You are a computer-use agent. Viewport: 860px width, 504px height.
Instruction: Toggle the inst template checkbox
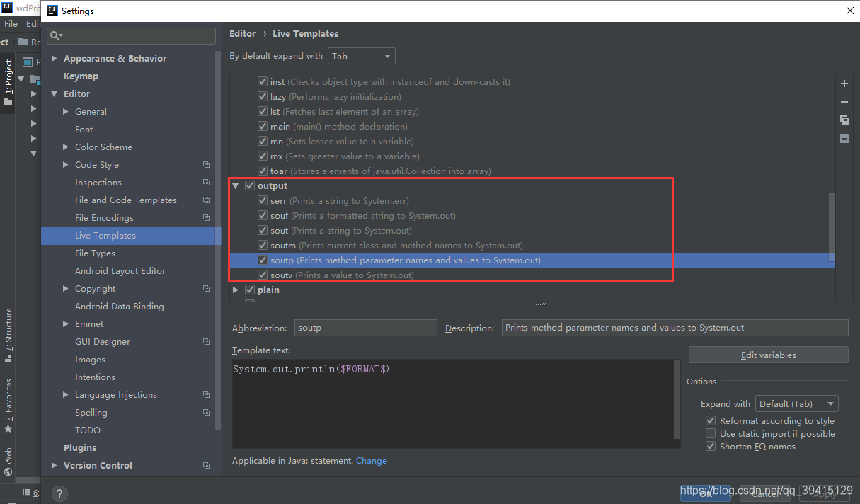(263, 82)
